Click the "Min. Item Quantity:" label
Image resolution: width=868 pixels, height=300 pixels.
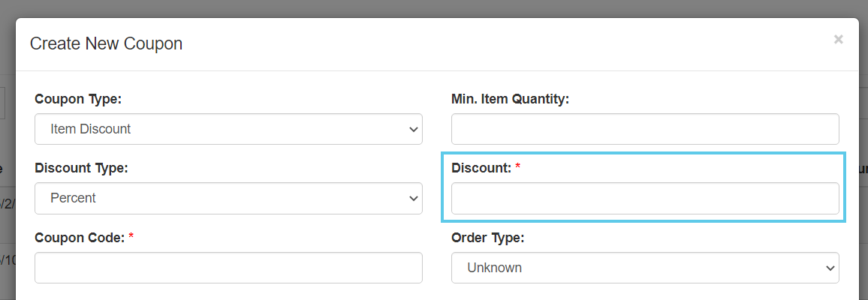[511, 100]
